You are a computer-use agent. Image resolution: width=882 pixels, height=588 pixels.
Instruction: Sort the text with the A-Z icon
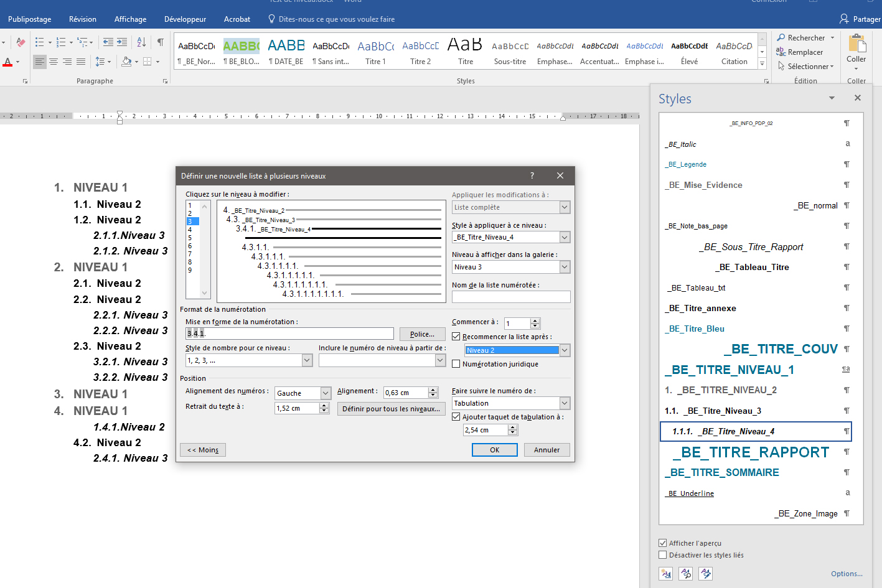click(x=141, y=42)
